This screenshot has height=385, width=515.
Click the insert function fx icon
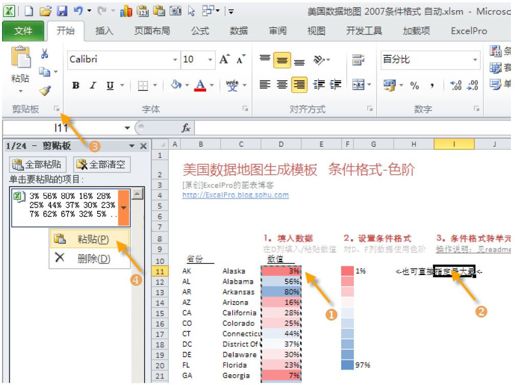(186, 128)
